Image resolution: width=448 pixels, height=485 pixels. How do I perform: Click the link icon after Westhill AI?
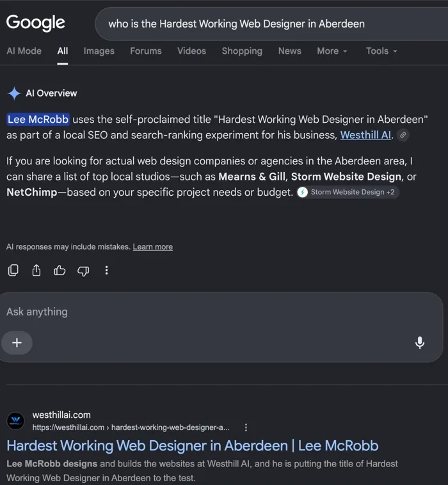pyautogui.click(x=403, y=135)
